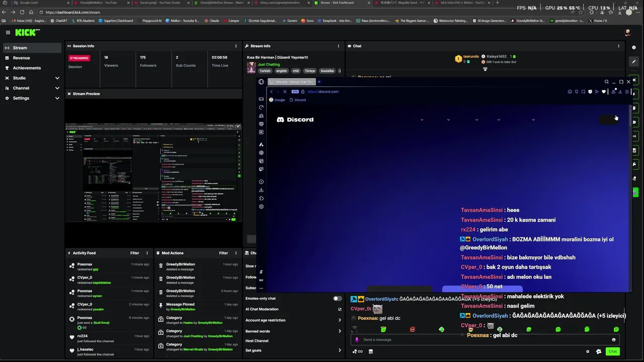The height and width of the screenshot is (362, 644).
Task: Click Host Channel option
Action: tap(257, 341)
